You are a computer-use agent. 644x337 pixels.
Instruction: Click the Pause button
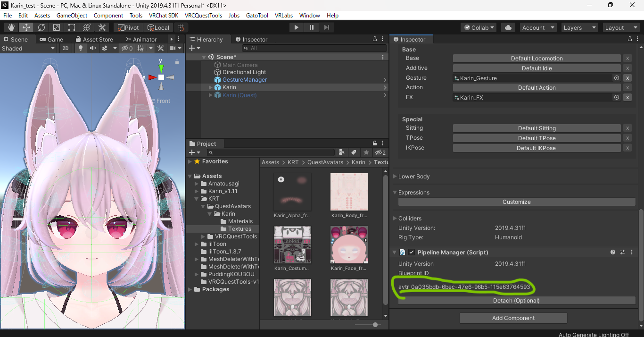pyautogui.click(x=311, y=27)
